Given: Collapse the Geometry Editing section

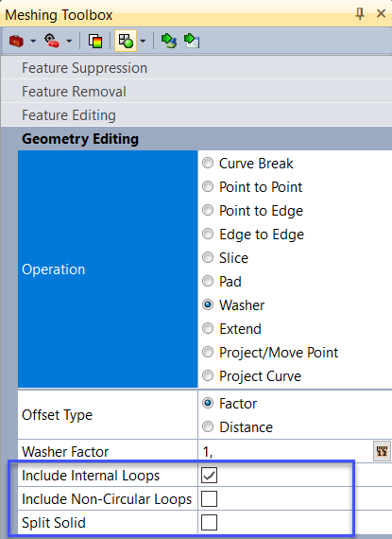Looking at the screenshot, I should coord(196,138).
